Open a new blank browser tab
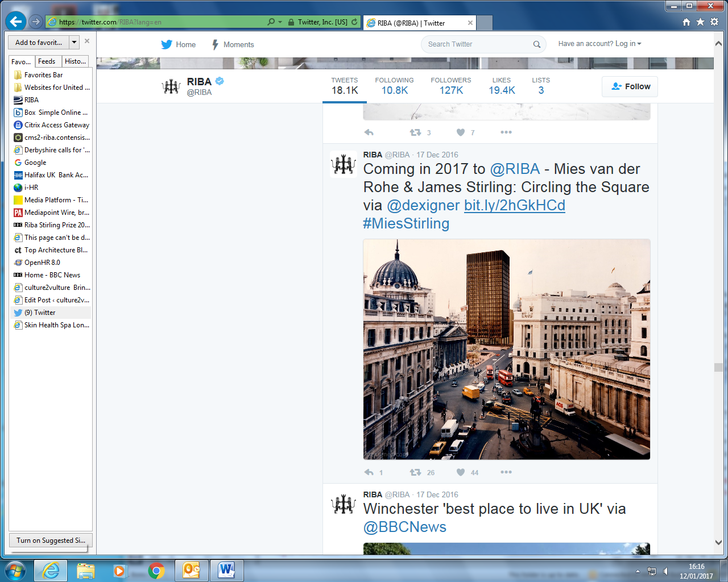The image size is (728, 582). click(484, 23)
